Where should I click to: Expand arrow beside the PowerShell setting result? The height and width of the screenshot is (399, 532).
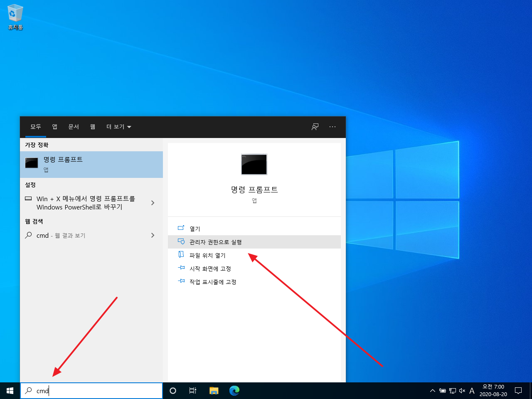tap(153, 203)
